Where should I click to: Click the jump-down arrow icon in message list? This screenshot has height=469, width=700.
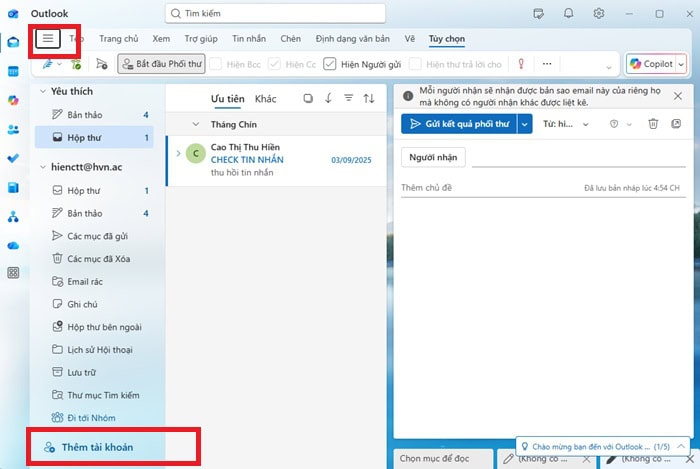coord(328,98)
